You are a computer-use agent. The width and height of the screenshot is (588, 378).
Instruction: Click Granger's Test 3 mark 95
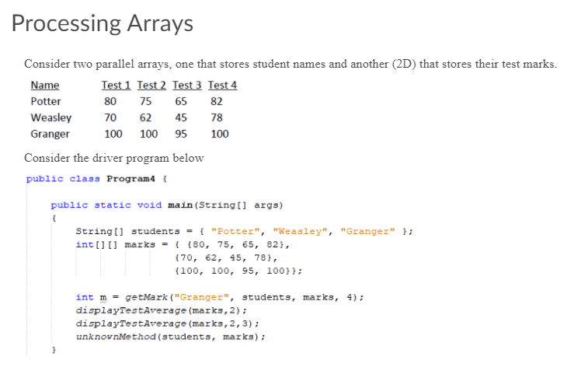(181, 134)
